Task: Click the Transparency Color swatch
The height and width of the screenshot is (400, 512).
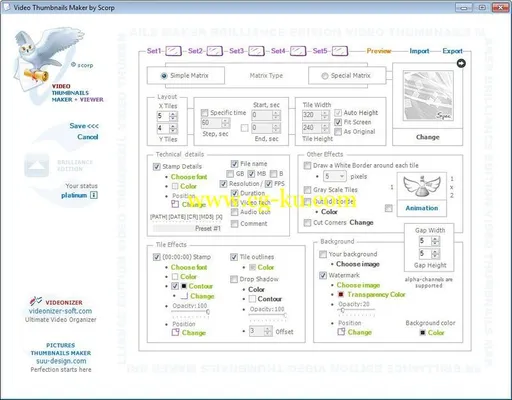Action: tap(341, 294)
